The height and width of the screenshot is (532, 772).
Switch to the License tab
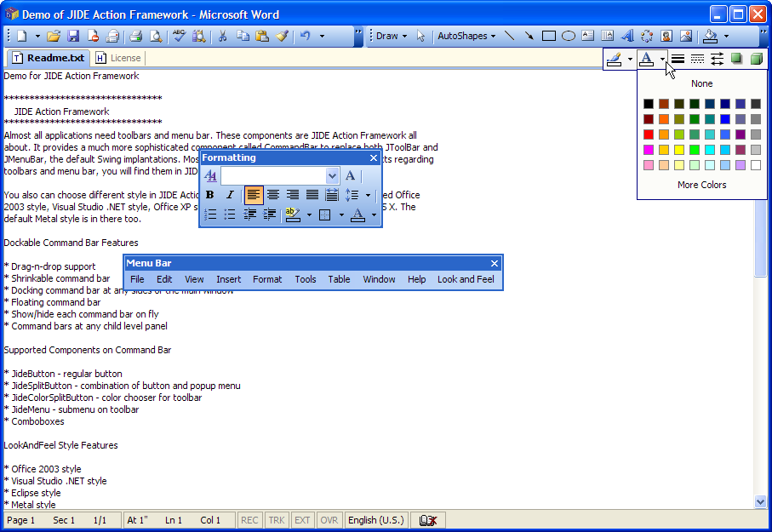click(x=118, y=58)
